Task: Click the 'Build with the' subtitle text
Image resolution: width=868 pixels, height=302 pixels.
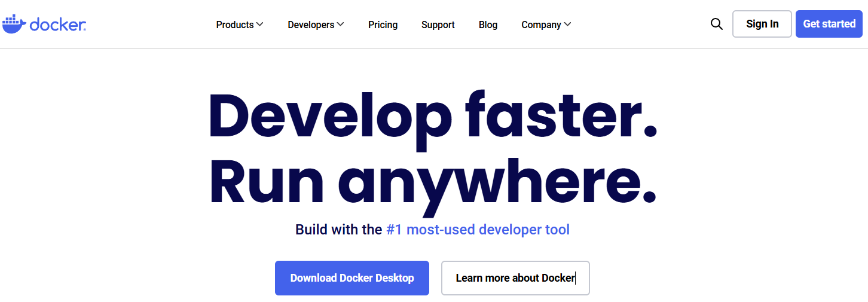Action: coord(338,230)
